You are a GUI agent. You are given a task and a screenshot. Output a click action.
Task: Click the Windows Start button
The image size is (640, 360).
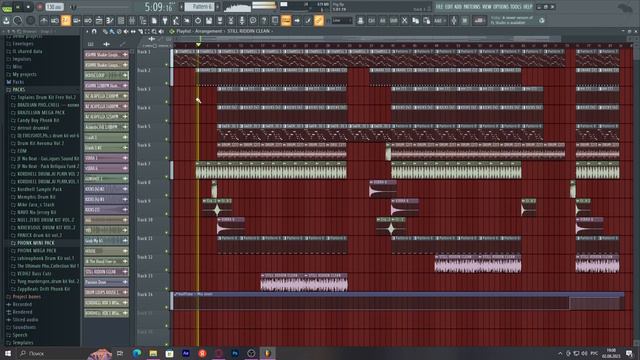7,353
